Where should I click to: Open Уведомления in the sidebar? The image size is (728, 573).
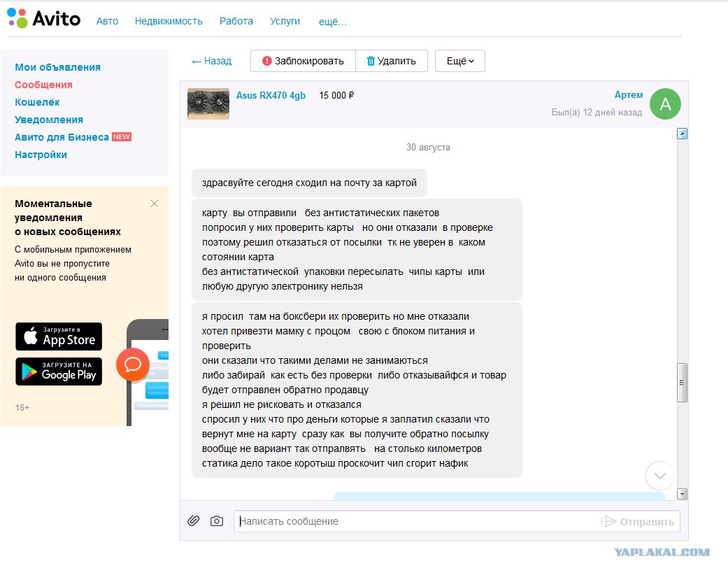coord(49,120)
